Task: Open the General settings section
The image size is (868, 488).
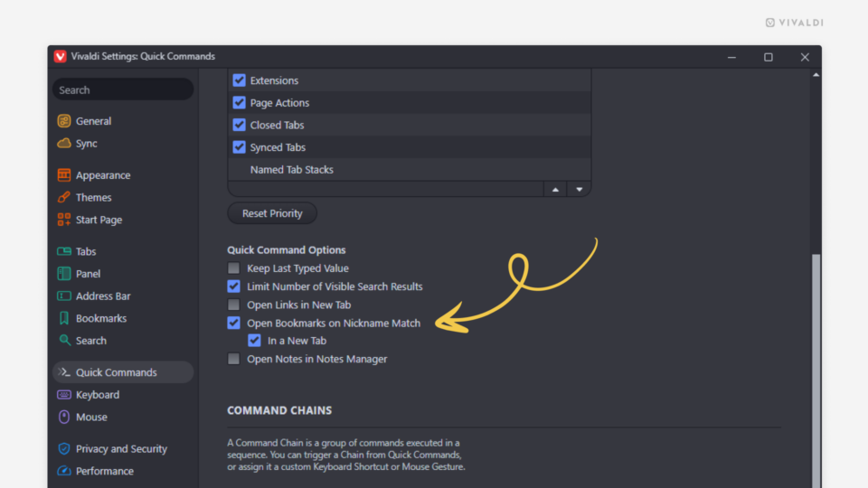Action: (x=123, y=120)
